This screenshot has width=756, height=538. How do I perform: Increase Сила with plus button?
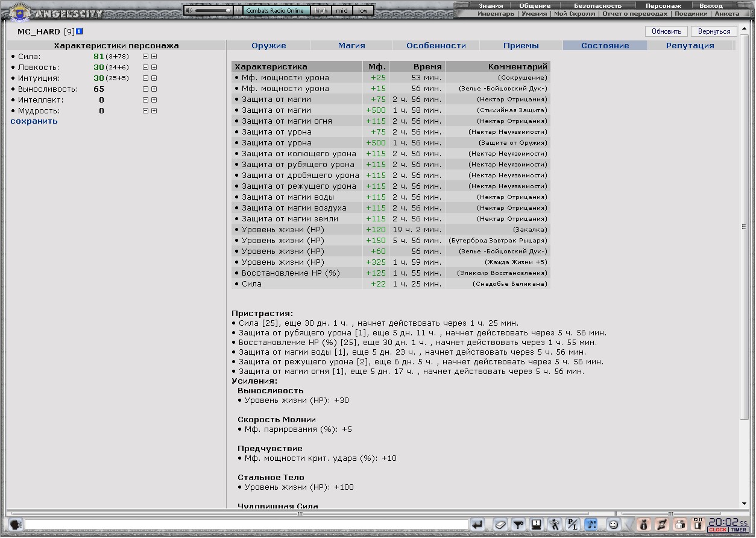click(x=154, y=57)
